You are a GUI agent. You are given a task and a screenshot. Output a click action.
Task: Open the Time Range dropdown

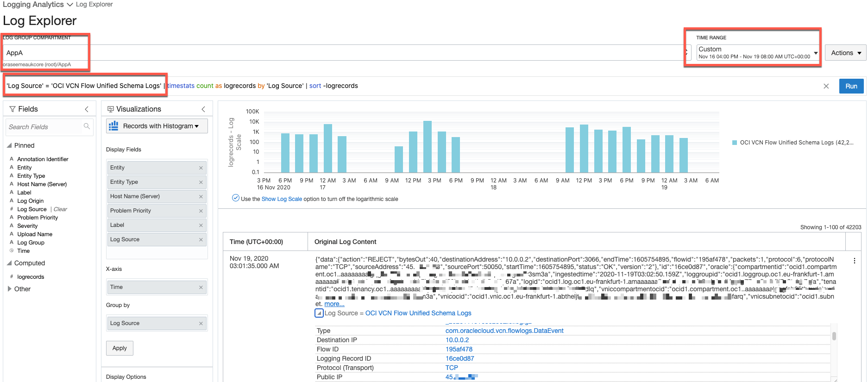[x=758, y=53]
